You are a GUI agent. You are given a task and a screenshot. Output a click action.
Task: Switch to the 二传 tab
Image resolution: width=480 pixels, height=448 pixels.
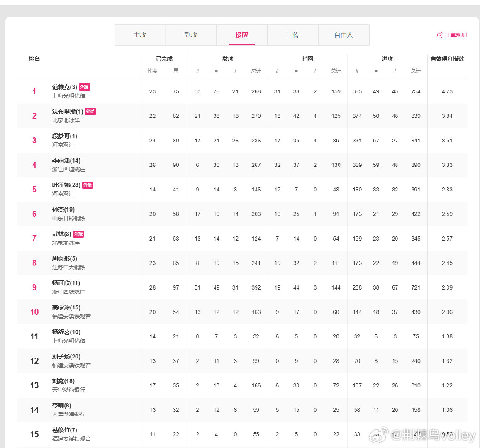pyautogui.click(x=293, y=35)
